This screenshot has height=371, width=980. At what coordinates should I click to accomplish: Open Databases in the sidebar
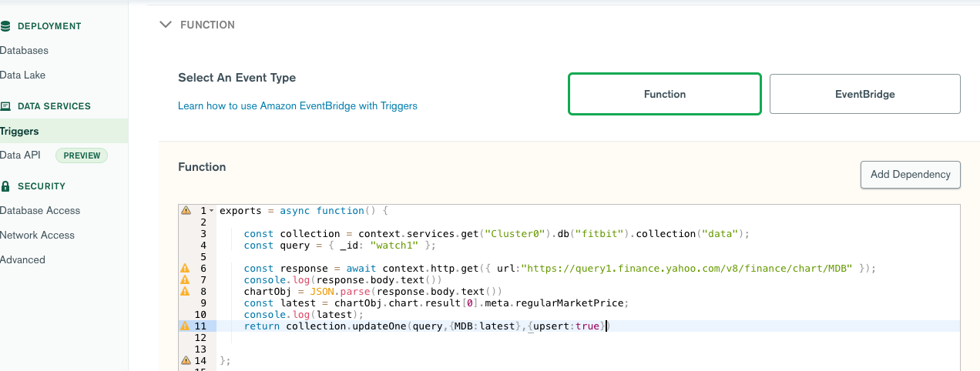click(24, 51)
